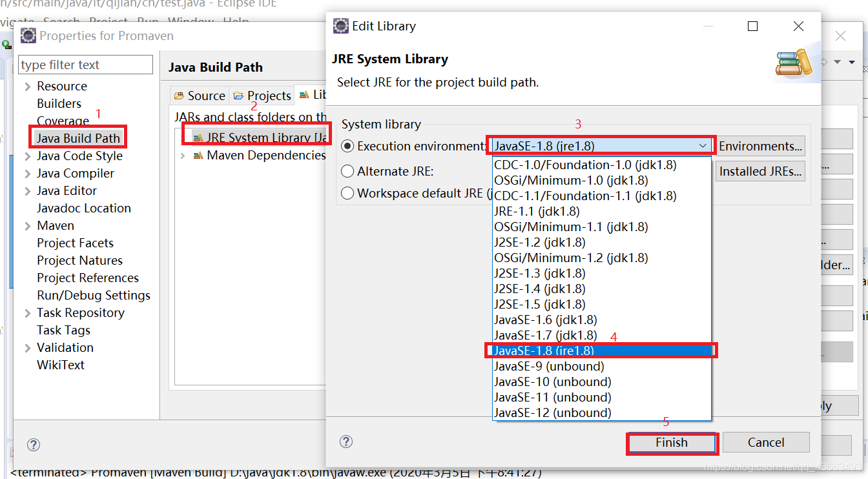Maximize the Edit Library dialog
Viewport: 868px width, 479px height.
752,26
